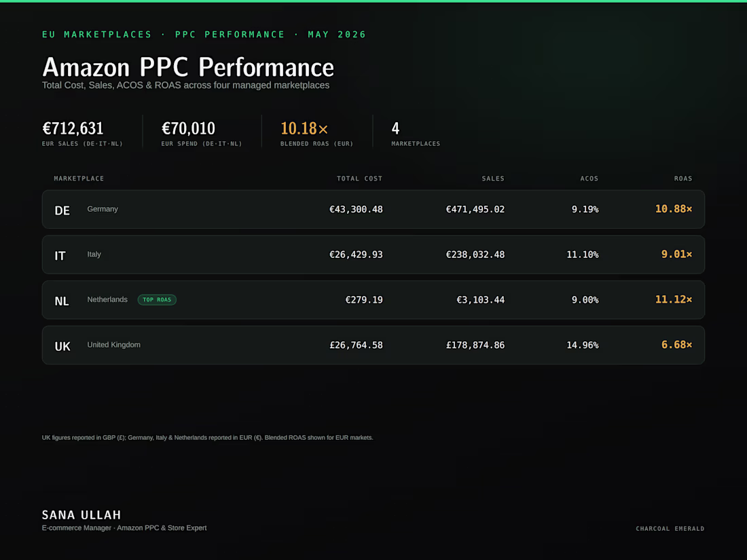Viewport: 747px width, 560px height.
Task: Click the MARKETPLACE column header
Action: click(79, 179)
